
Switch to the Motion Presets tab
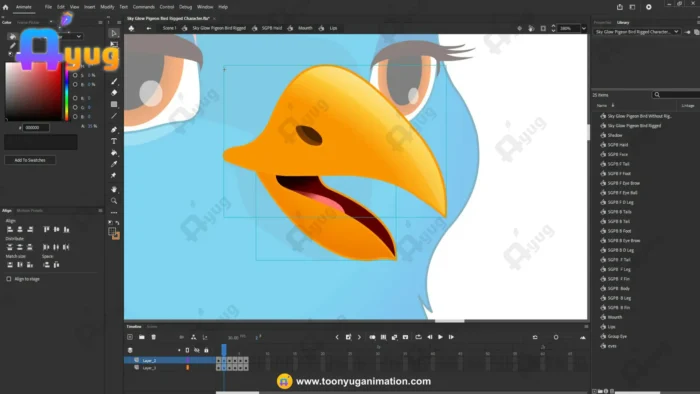[29, 211]
